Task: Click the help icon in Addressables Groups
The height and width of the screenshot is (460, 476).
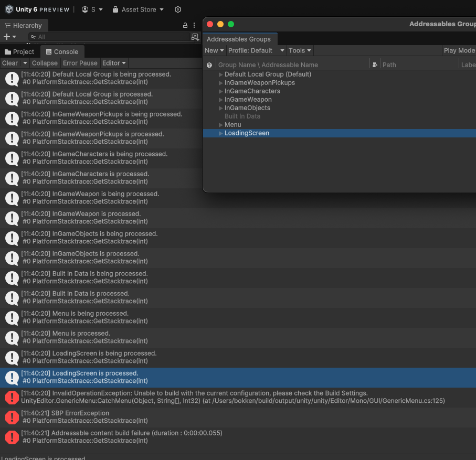Action: point(209,64)
